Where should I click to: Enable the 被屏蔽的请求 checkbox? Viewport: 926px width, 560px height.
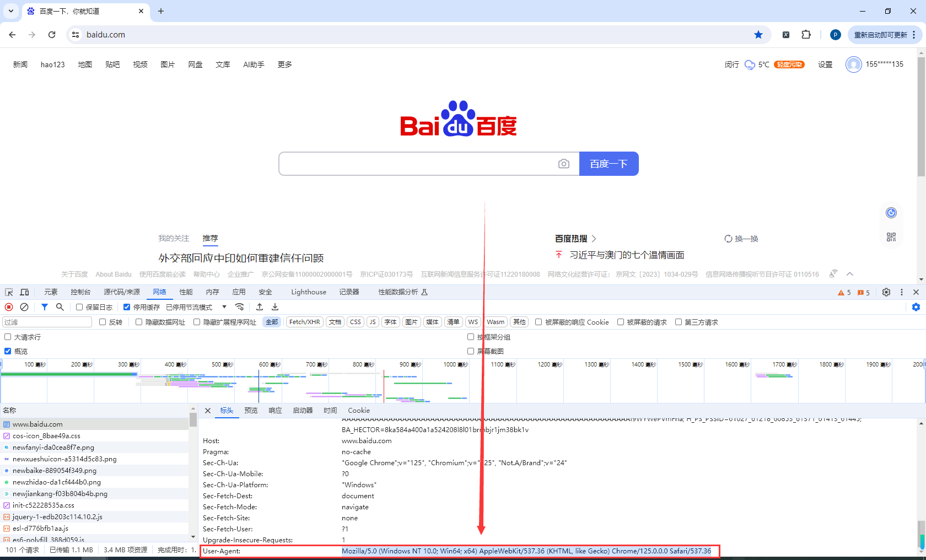tap(621, 322)
